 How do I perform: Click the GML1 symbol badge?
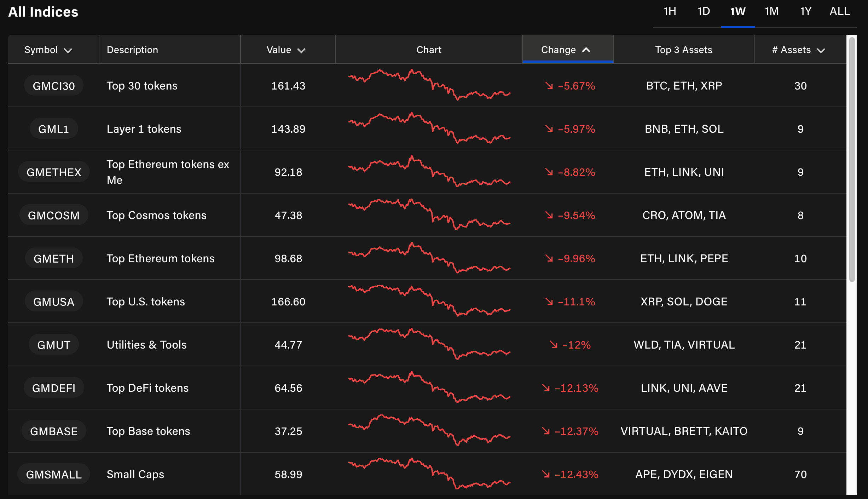[54, 129]
